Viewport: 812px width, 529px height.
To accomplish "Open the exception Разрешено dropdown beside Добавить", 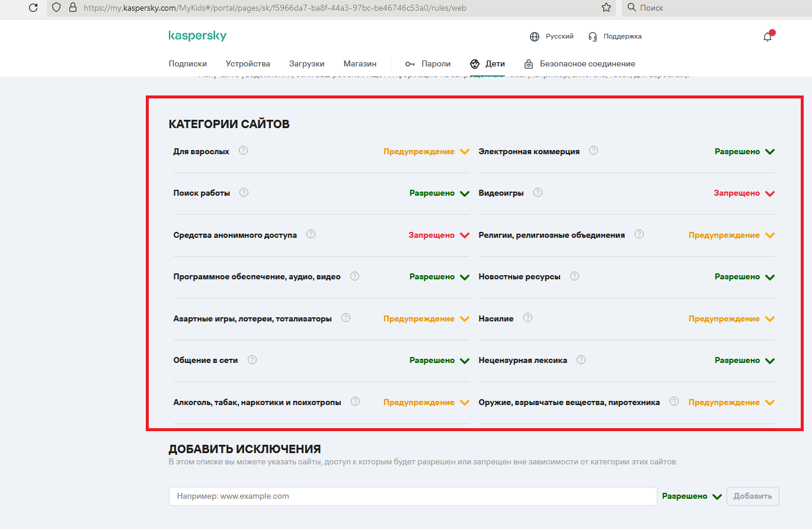I will click(692, 496).
